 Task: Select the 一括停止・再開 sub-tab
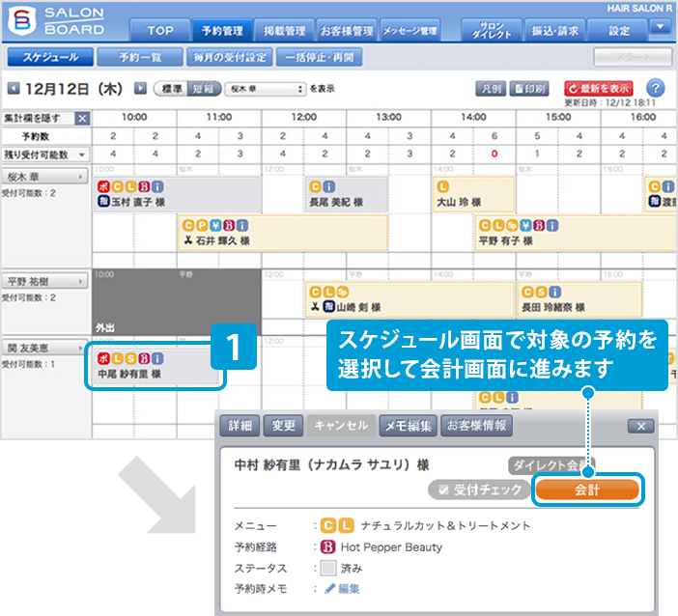click(x=319, y=57)
